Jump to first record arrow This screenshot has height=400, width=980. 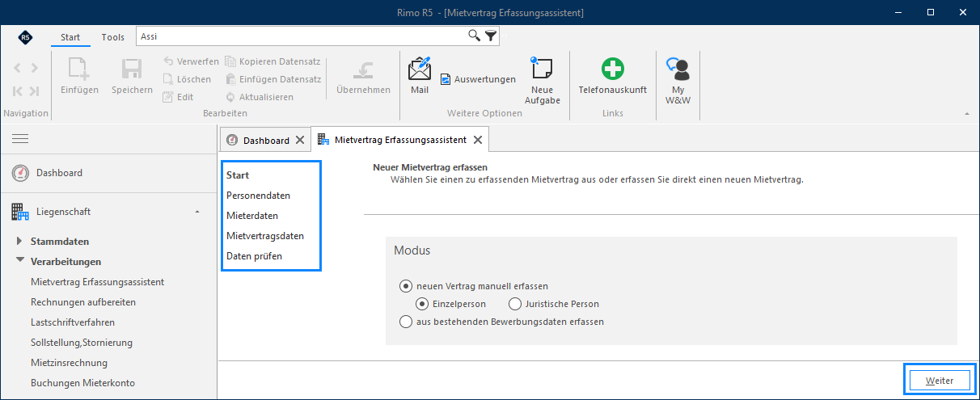pyautogui.click(x=18, y=91)
